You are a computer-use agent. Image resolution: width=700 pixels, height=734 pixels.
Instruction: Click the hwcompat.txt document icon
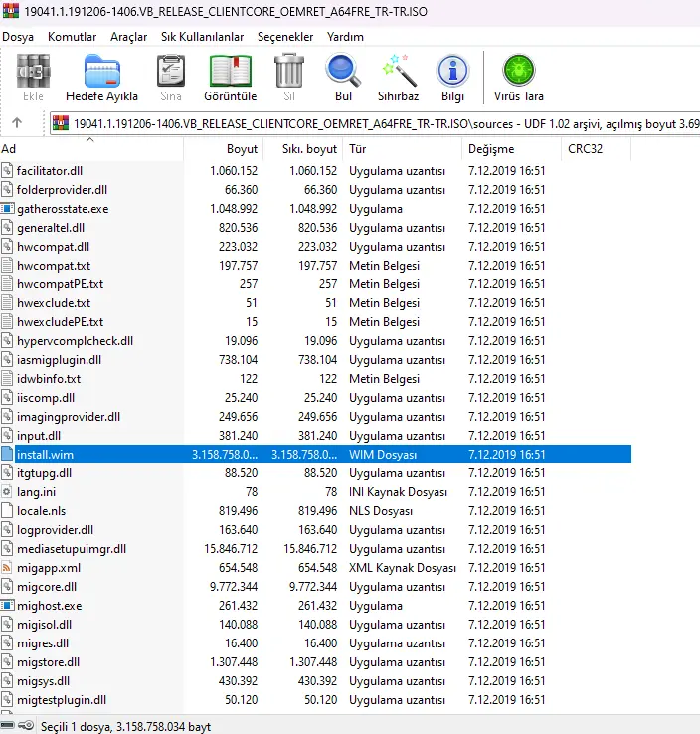click(7, 265)
